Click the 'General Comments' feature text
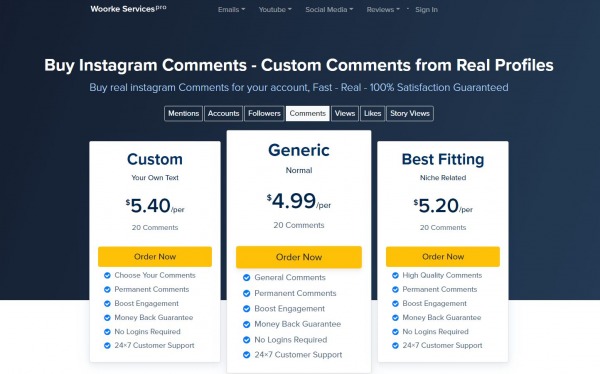 pos(290,278)
